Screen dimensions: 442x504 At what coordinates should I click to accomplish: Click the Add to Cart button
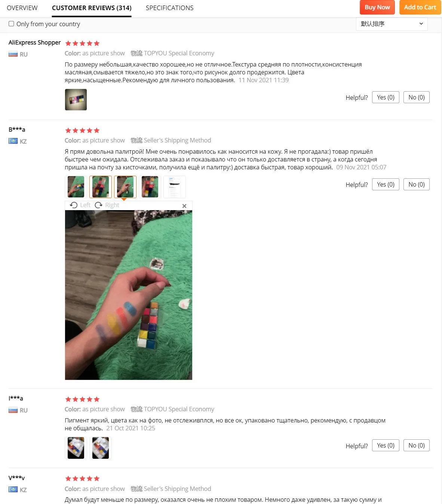[x=420, y=7]
